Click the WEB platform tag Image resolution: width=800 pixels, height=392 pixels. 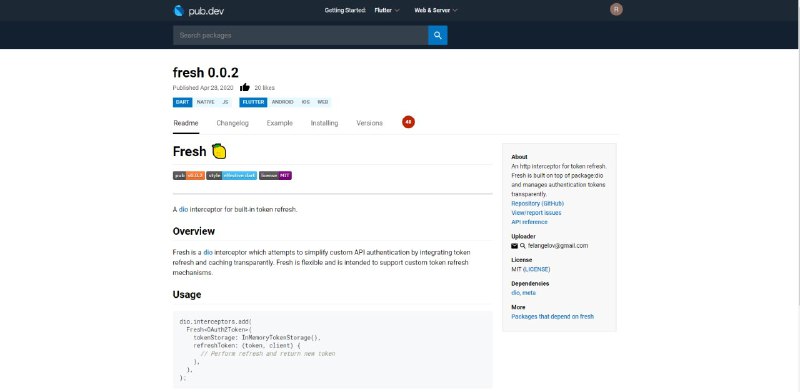click(x=322, y=102)
